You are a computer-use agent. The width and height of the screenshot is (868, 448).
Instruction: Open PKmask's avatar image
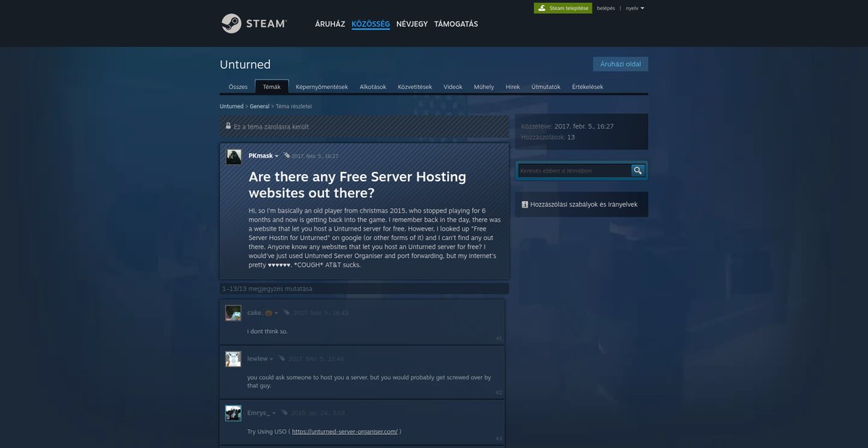coord(234,157)
